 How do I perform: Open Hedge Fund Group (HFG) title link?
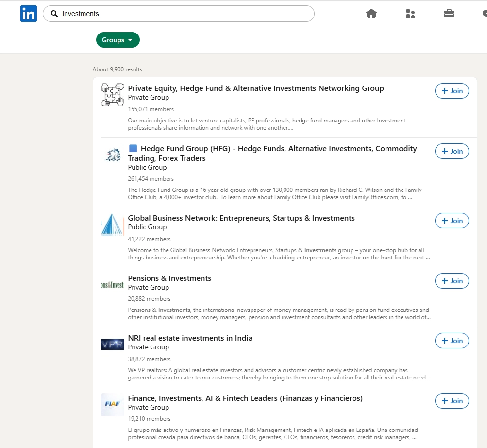[x=272, y=153]
